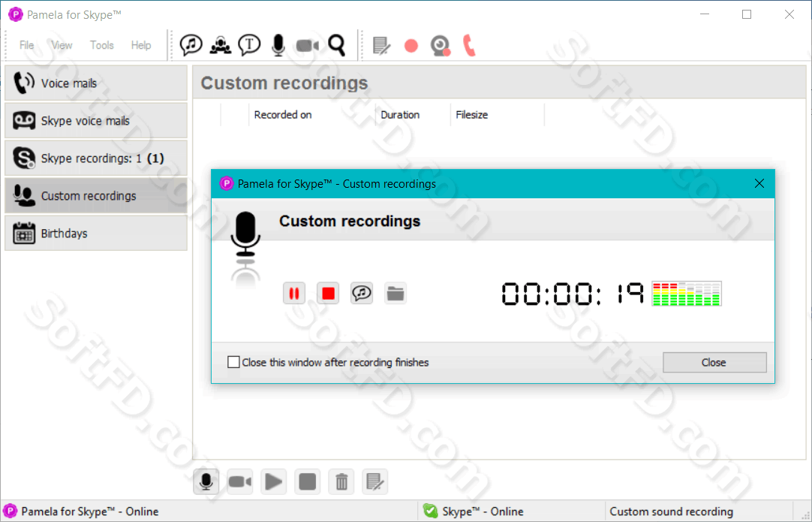This screenshot has height=522, width=812.
Task: Click the large microphone image in dialog
Action: (x=245, y=234)
